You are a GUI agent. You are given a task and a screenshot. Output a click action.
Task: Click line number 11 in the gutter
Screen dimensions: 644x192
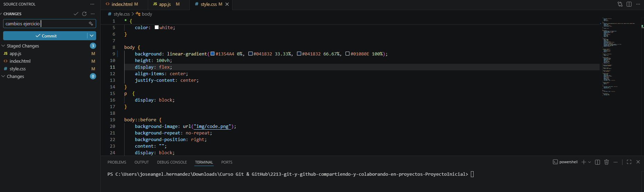point(112,67)
